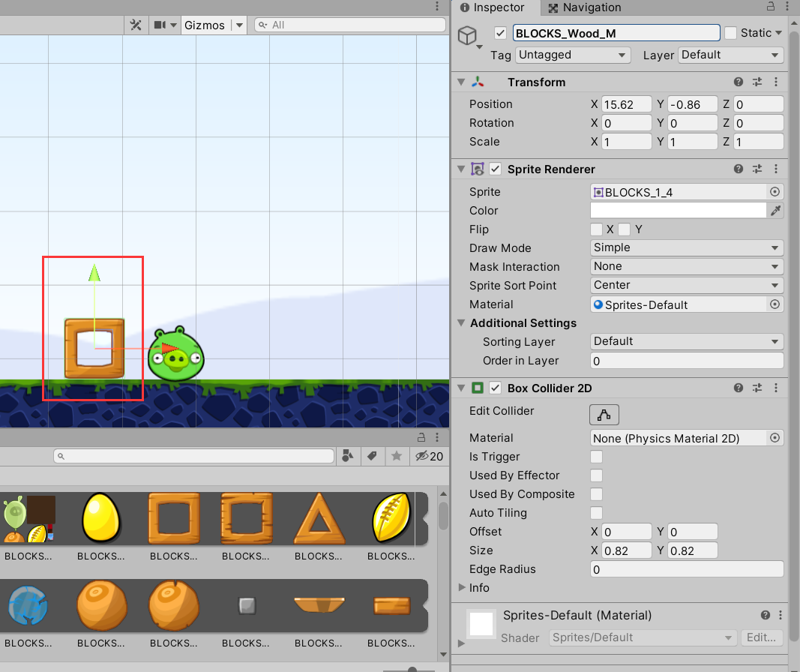Enable the Static checkbox
800x672 pixels.
tap(730, 33)
